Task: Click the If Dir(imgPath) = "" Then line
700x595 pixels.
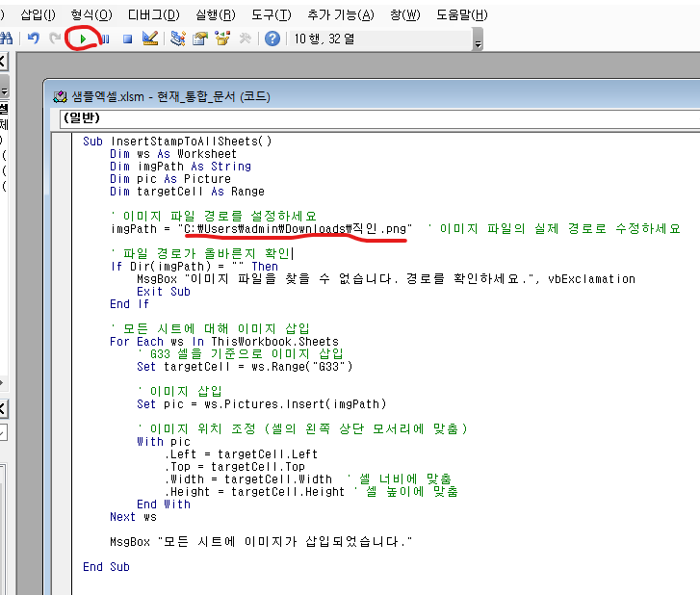Action: 194,266
